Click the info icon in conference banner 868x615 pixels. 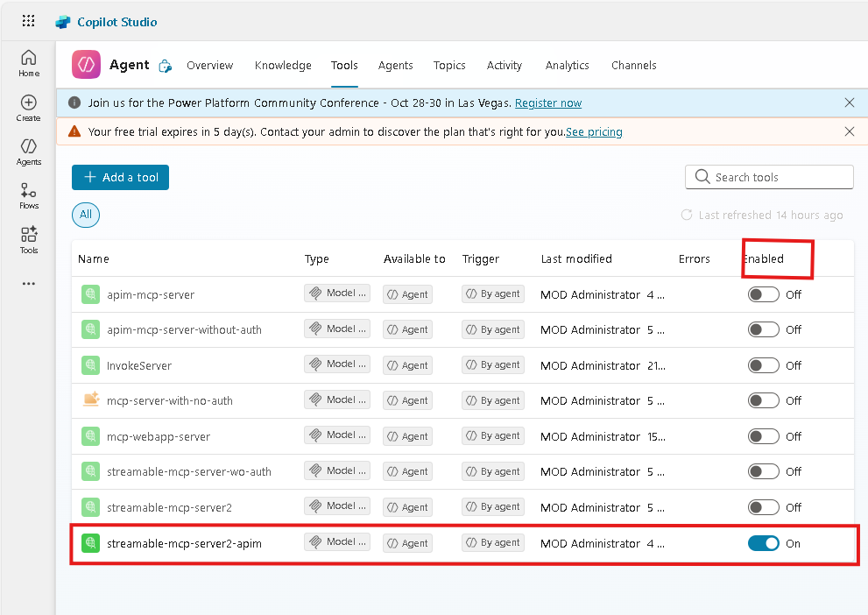pyautogui.click(x=74, y=103)
